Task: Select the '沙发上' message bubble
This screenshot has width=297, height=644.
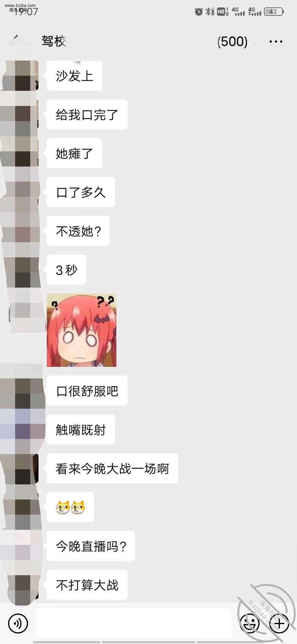Action: (74, 76)
